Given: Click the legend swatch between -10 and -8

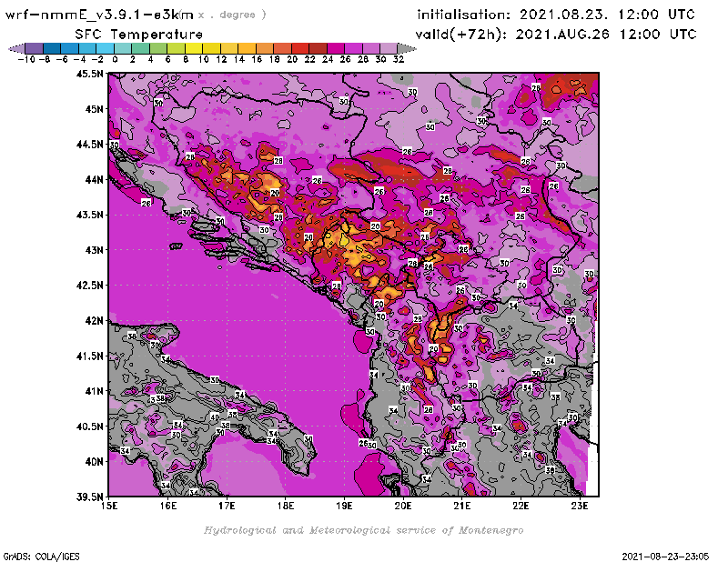Looking at the screenshot, I should (x=35, y=48).
